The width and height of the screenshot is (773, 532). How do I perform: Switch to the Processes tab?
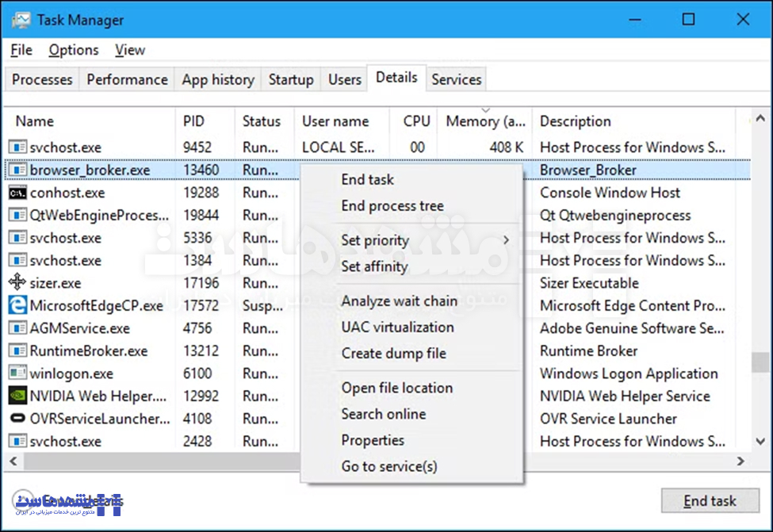[42, 79]
